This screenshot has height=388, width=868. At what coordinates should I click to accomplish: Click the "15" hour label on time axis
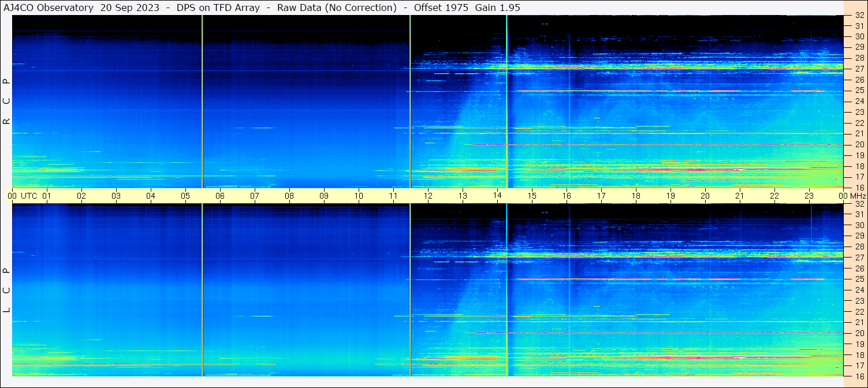pyautogui.click(x=532, y=196)
